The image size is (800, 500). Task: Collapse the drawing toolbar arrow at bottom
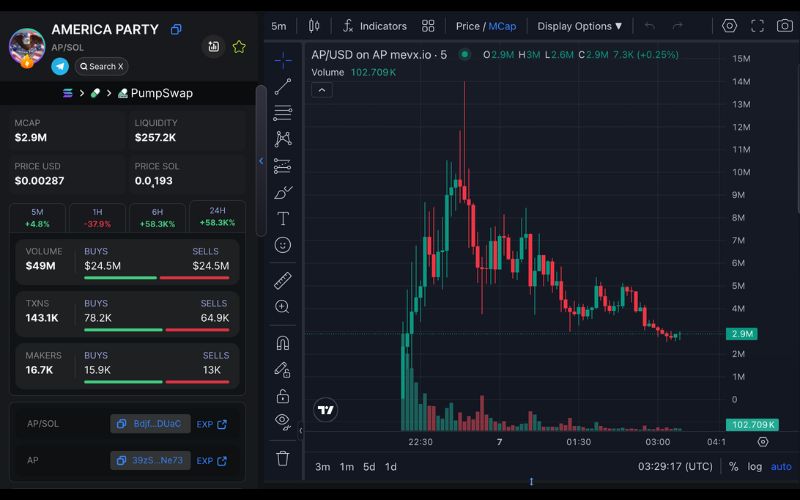[301, 431]
